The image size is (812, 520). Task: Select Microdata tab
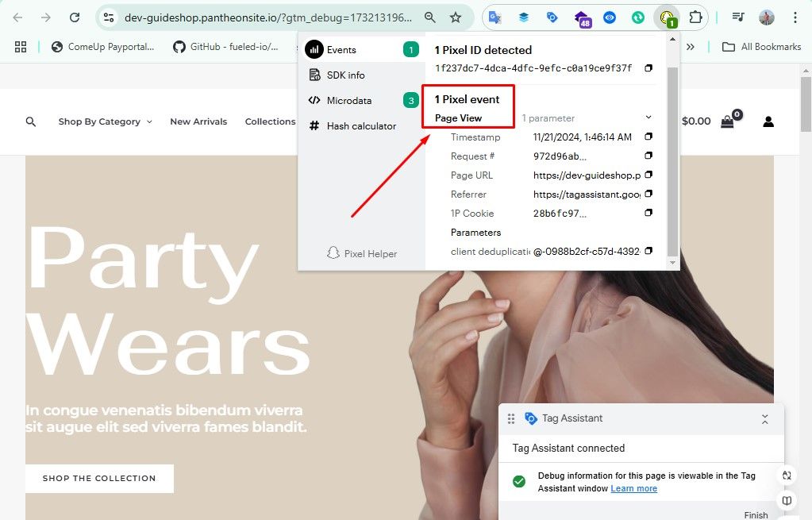click(x=361, y=101)
